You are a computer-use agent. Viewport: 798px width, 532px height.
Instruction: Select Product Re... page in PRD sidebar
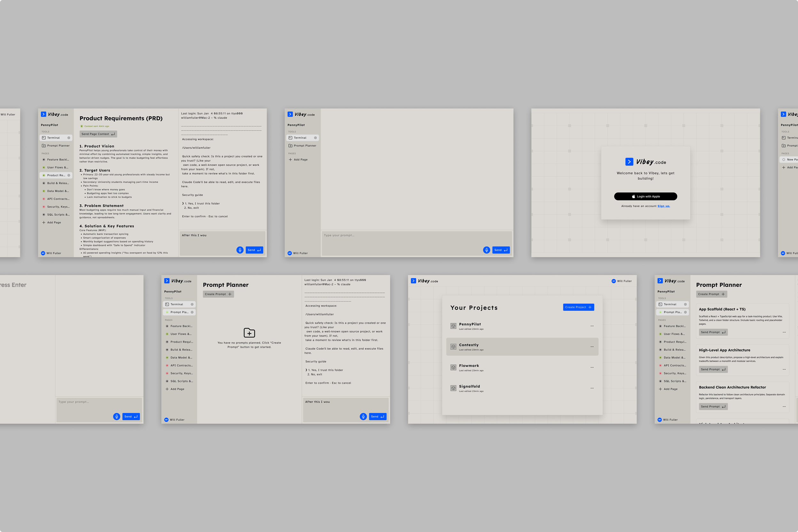tap(56, 176)
